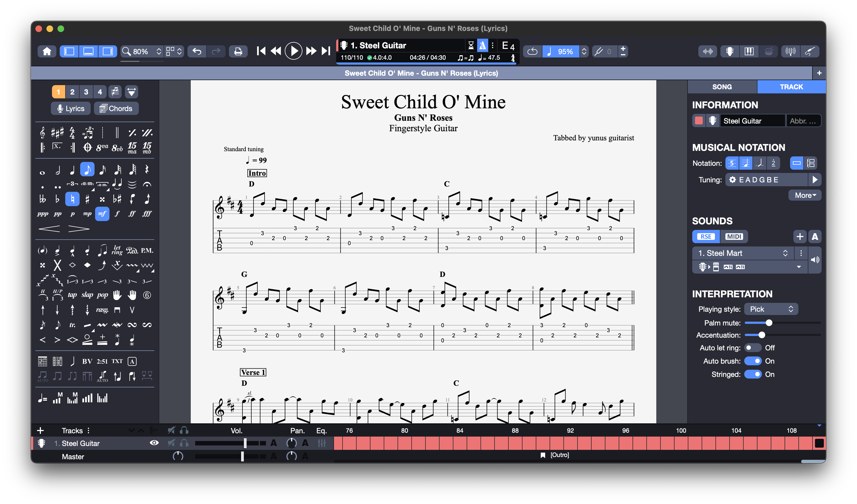Select the whole note duration
The width and height of the screenshot is (857, 504).
coord(42,172)
